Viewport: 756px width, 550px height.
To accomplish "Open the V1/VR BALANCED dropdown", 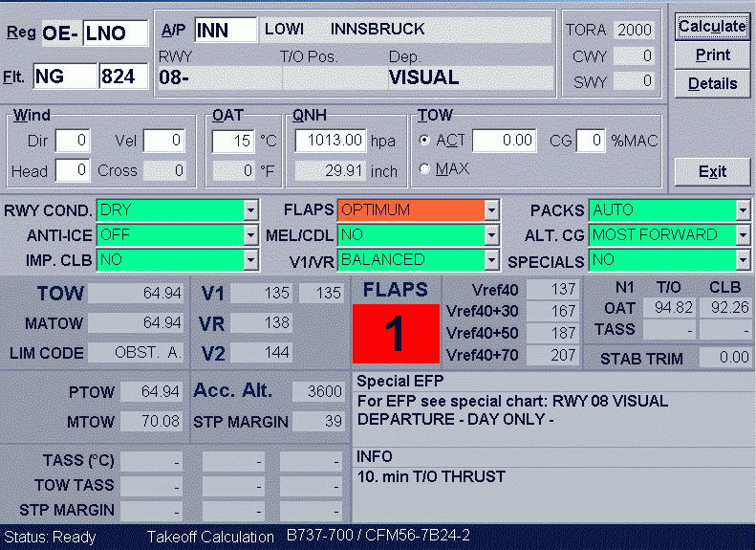I will [492, 260].
